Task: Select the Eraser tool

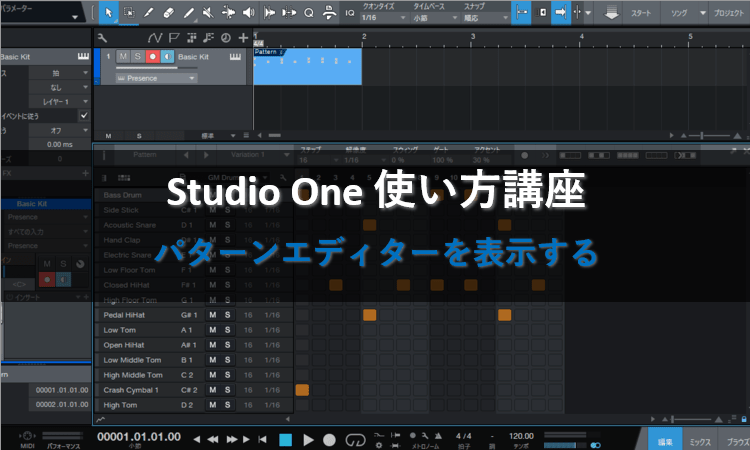Action: click(168, 13)
